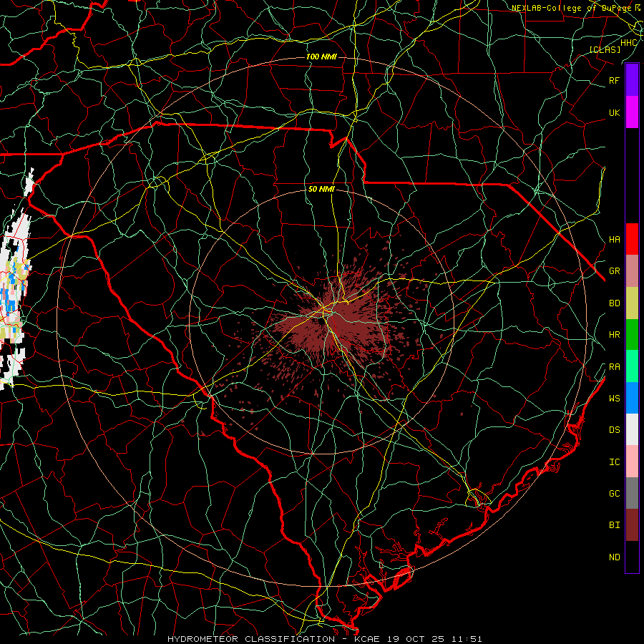644x644 pixels.
Task: Click the HA legend label
Action: click(614, 239)
